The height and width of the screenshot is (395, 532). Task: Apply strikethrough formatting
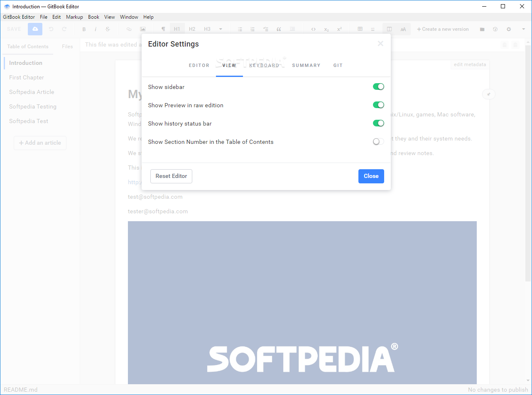(108, 29)
